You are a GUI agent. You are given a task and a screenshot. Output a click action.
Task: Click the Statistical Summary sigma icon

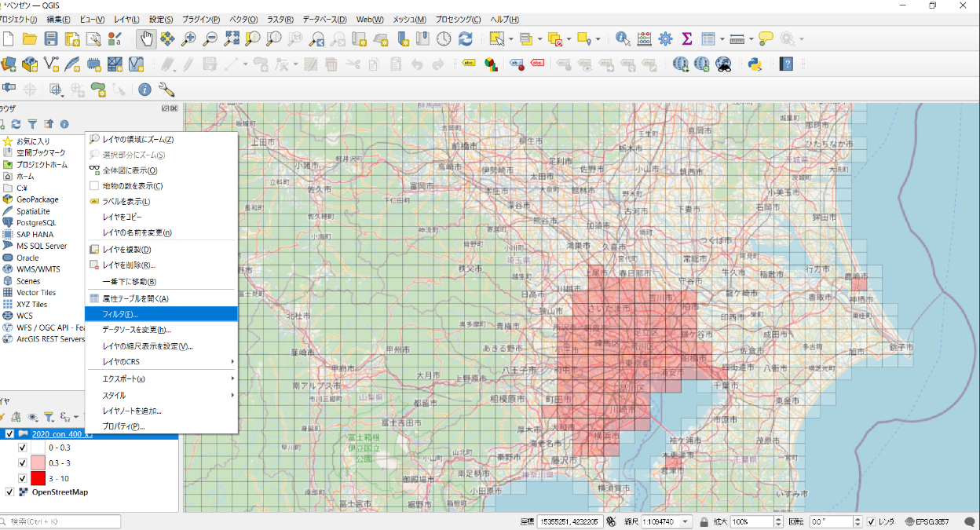tap(686, 38)
